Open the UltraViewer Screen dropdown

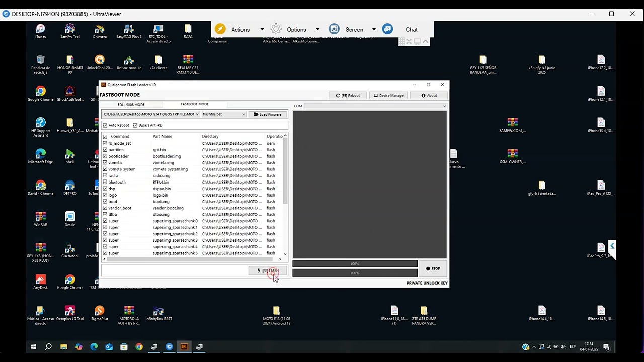(374, 30)
